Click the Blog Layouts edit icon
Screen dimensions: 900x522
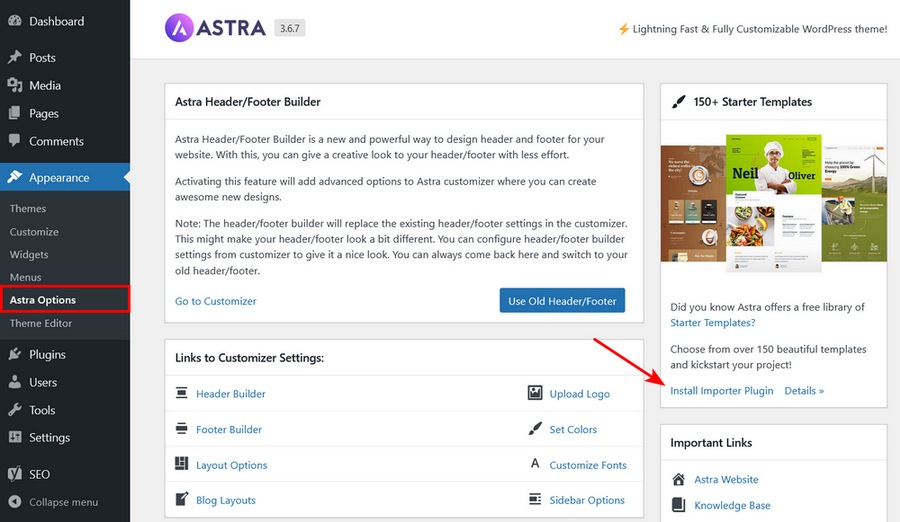[x=182, y=500]
